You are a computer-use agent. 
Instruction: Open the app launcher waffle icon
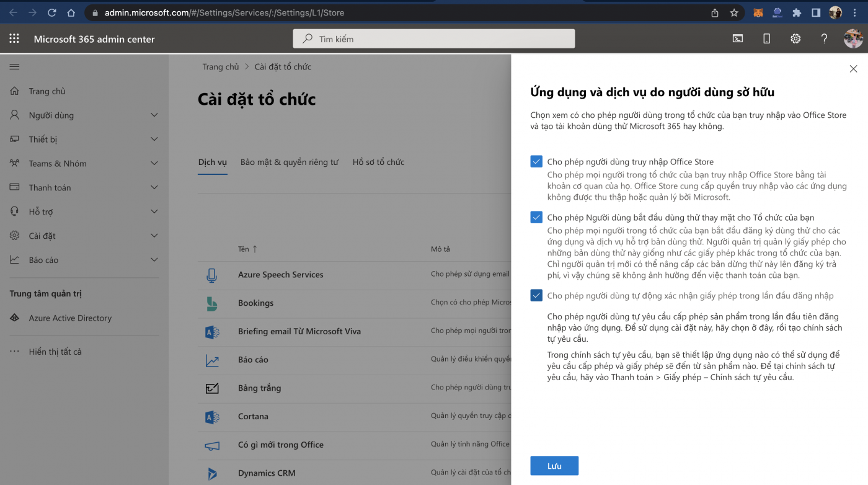pyautogui.click(x=14, y=38)
